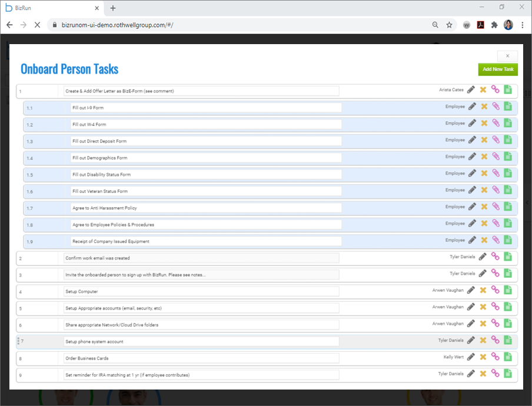Open a new browser tab
Screen dimensions: 532x406
coord(113,8)
